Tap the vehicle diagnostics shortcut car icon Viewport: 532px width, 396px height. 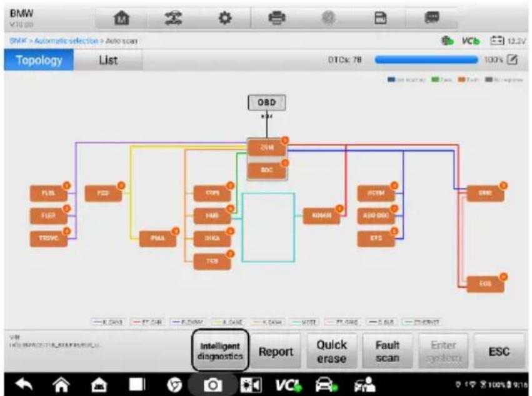pos(326,385)
